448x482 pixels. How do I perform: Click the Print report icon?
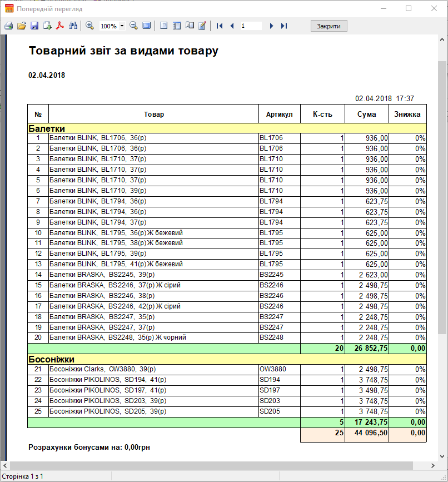[x=8, y=26]
